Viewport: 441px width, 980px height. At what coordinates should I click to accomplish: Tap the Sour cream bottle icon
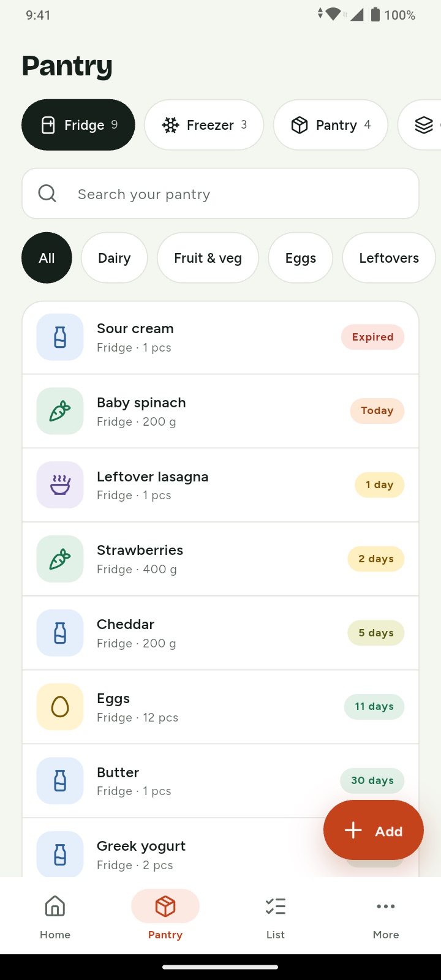point(60,337)
